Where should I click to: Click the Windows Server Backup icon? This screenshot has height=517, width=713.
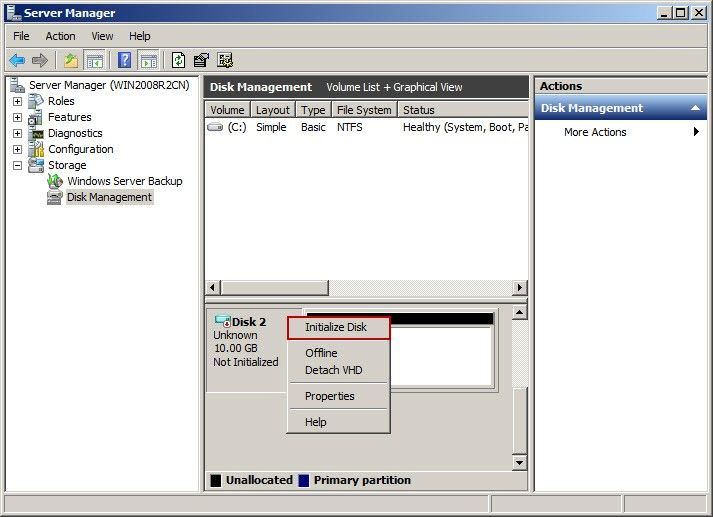pyautogui.click(x=55, y=181)
